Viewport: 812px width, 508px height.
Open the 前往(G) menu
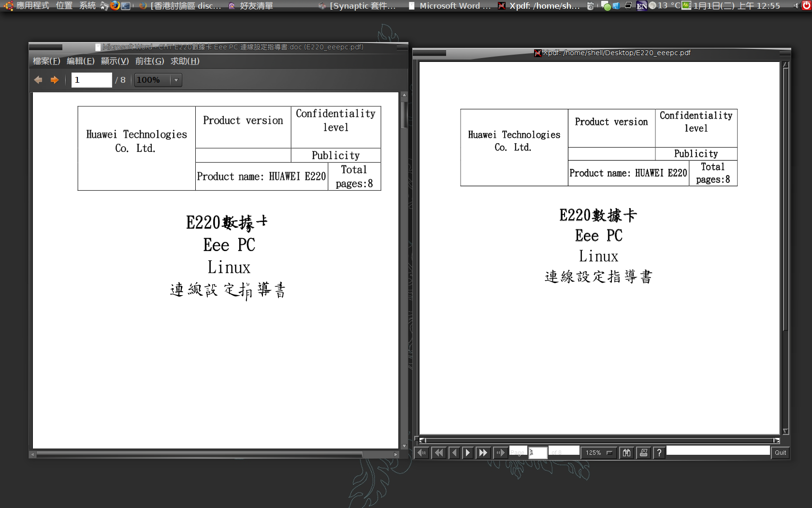pos(150,61)
